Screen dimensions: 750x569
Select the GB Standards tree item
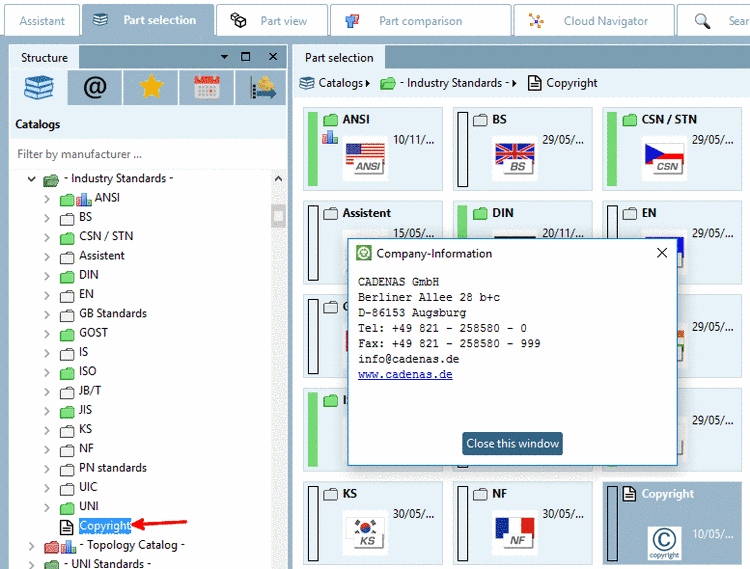click(x=113, y=314)
